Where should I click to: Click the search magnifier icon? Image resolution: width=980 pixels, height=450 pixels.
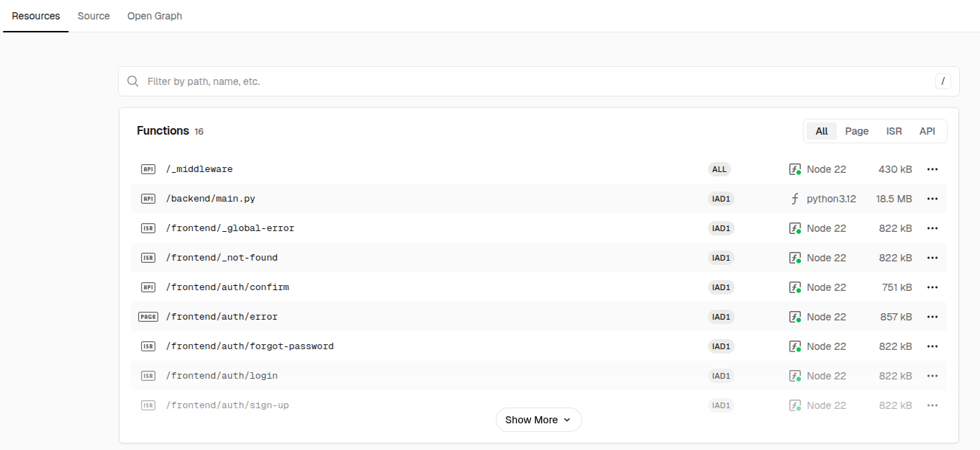(x=133, y=81)
